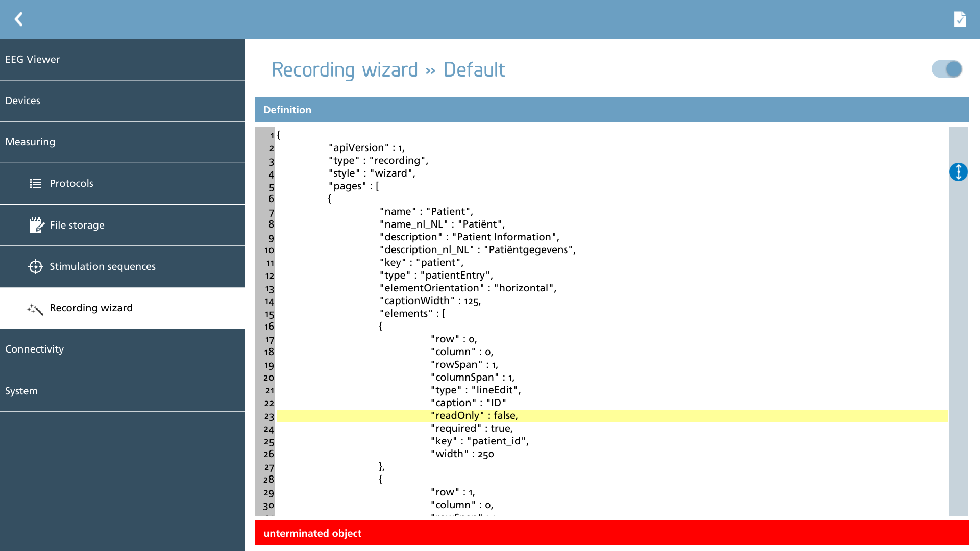Expand the System sidebar section
980x551 pixels.
click(122, 391)
